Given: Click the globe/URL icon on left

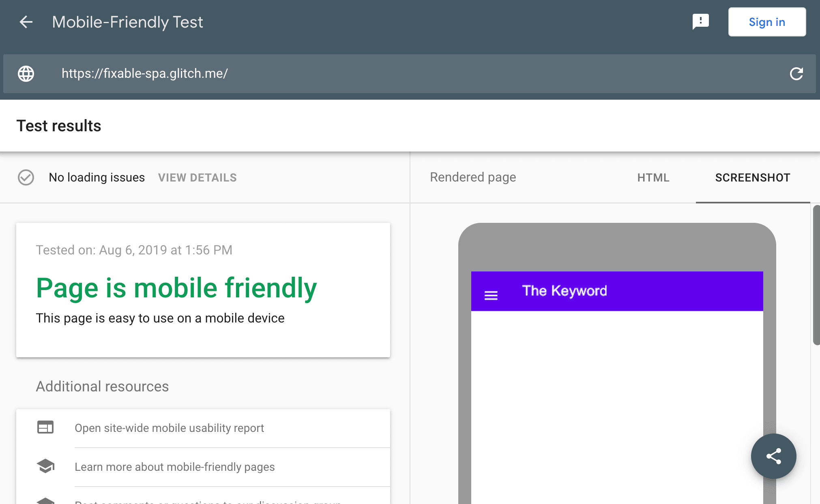Looking at the screenshot, I should (26, 73).
